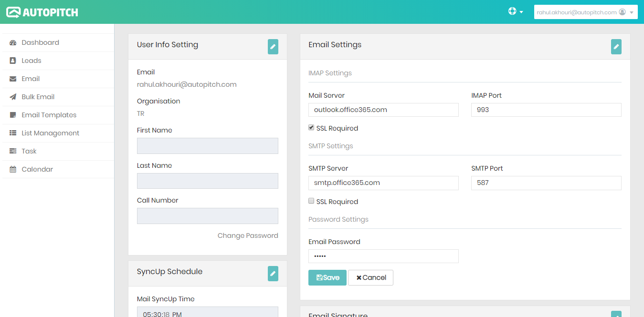The width and height of the screenshot is (644, 317).
Task: Click the SMTP Port field
Action: point(546,183)
